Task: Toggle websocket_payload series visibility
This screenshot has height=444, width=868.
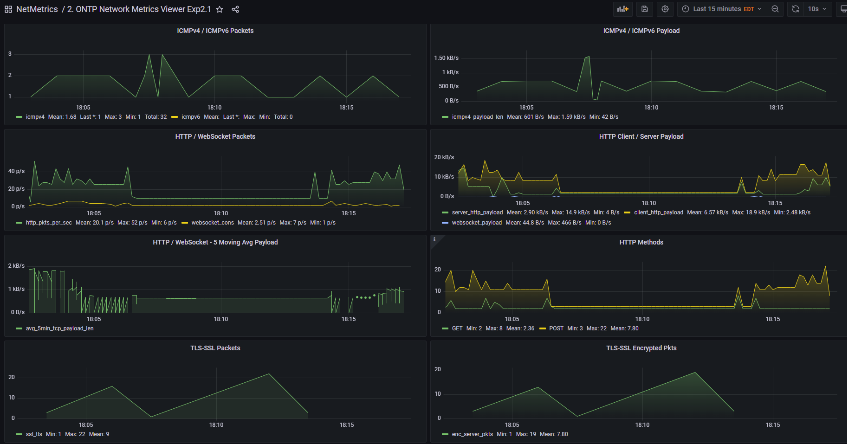Action: (x=476, y=223)
